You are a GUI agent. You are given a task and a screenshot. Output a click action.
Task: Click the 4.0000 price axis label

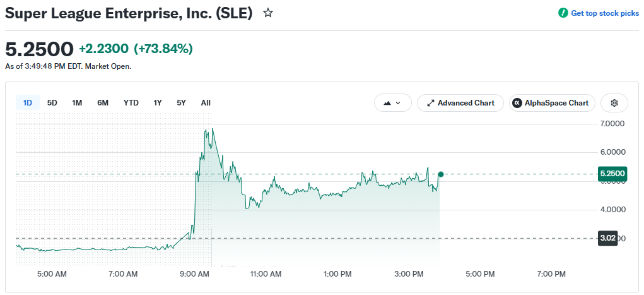(612, 210)
